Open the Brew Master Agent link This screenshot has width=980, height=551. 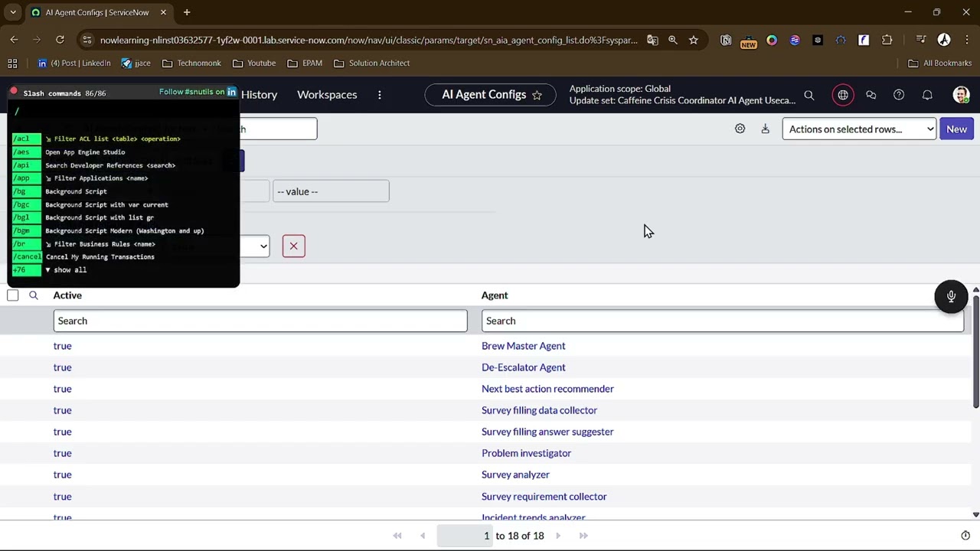[x=524, y=346]
